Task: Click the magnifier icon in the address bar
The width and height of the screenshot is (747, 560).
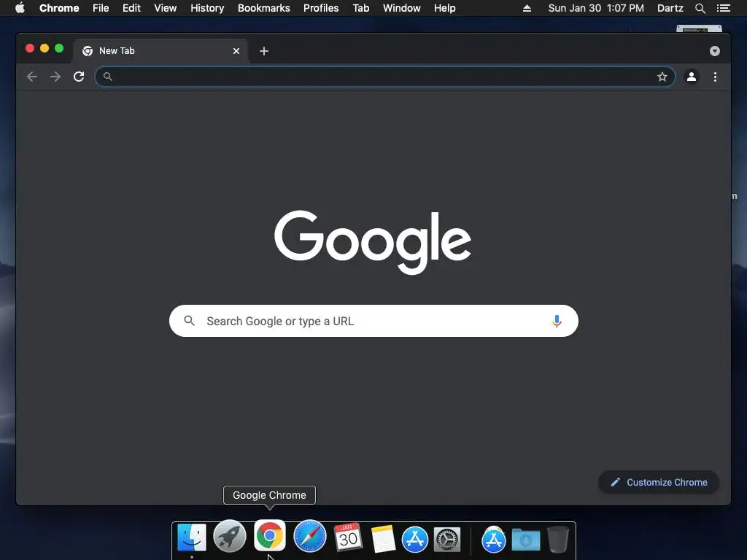Action: 108,77
